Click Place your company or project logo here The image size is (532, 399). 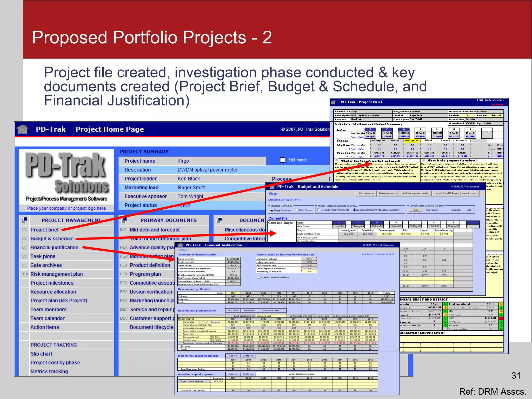(66, 208)
